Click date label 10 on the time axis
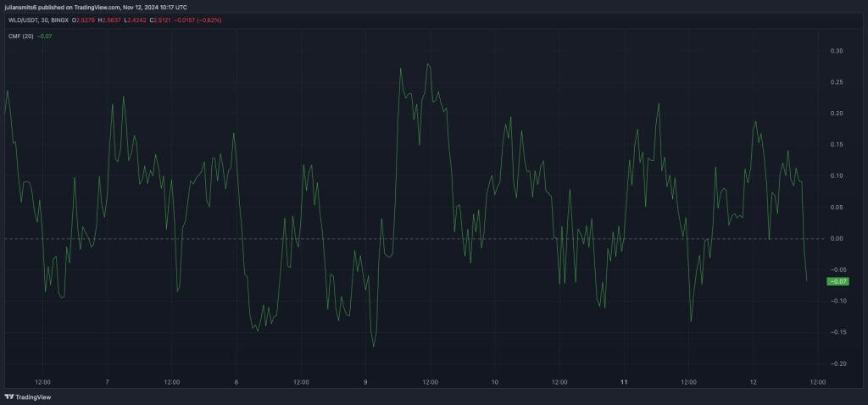 pos(495,382)
